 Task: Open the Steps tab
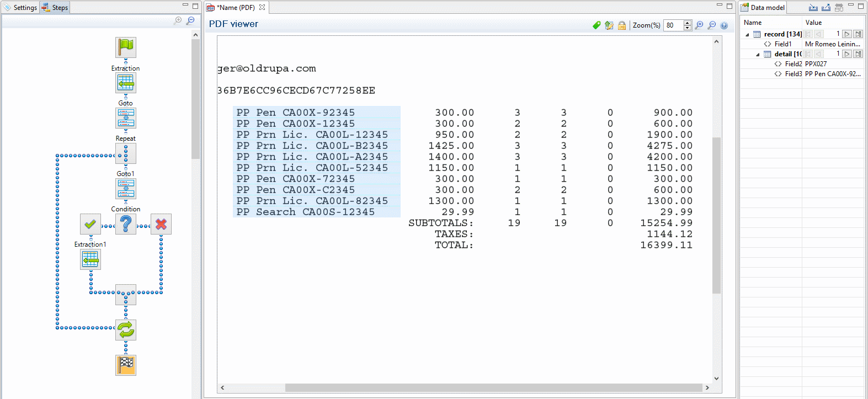(x=55, y=8)
